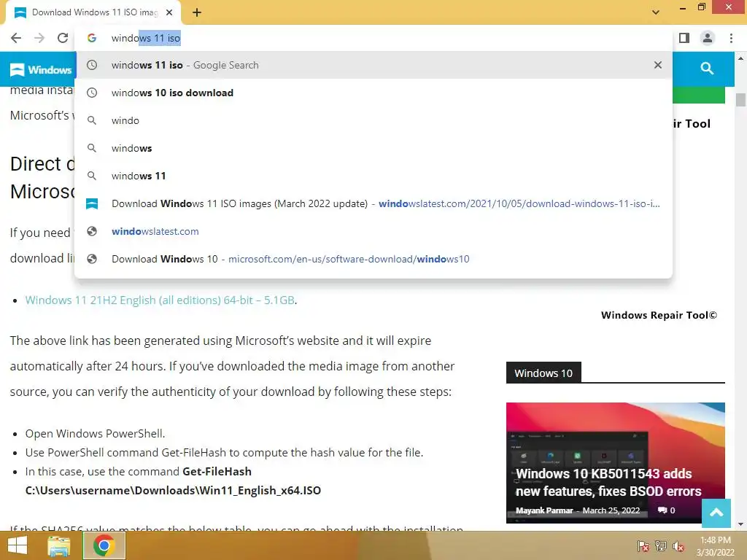Screen dimensions: 747x560
Task: Choose the 'windows' search suggestion
Action: (x=373, y=148)
